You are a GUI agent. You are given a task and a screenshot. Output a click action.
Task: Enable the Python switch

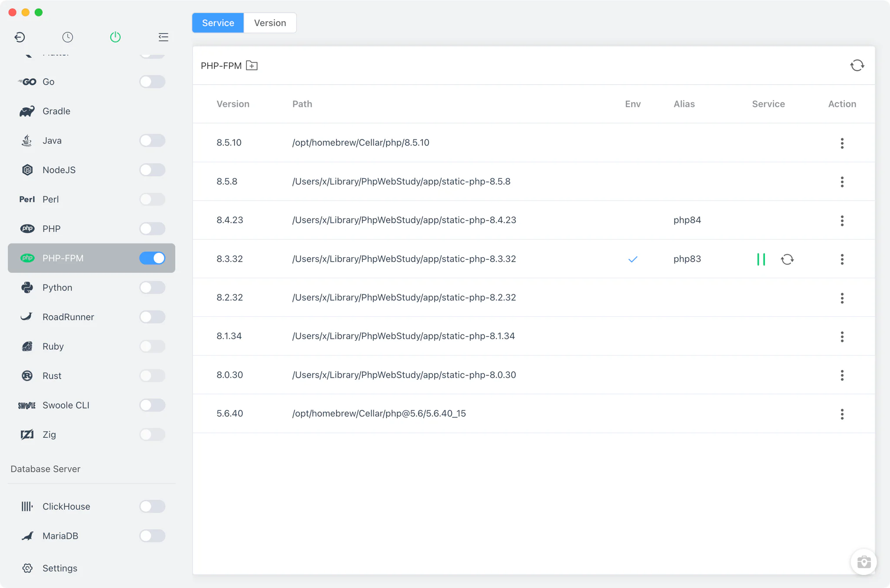[x=152, y=287]
